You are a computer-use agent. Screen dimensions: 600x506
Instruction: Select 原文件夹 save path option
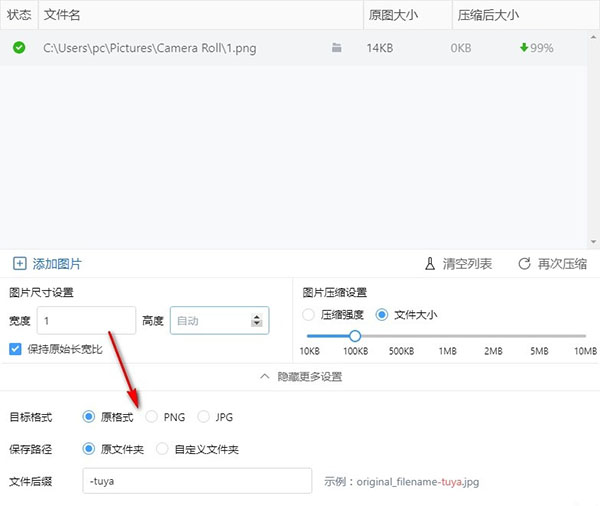click(x=90, y=449)
